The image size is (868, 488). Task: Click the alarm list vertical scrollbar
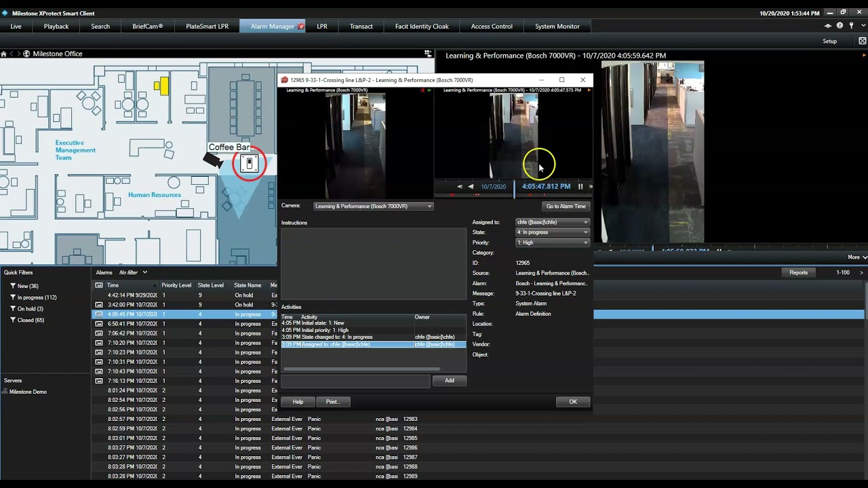coord(866,302)
